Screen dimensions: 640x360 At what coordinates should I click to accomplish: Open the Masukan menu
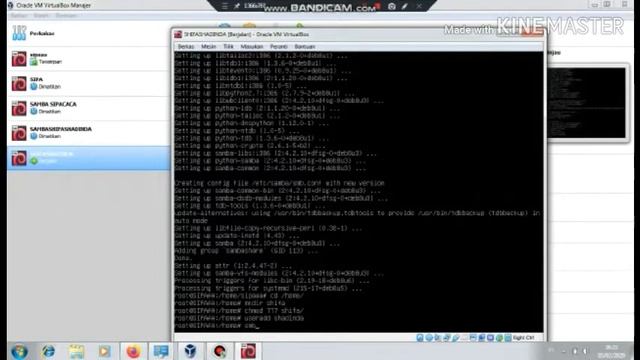click(251, 47)
